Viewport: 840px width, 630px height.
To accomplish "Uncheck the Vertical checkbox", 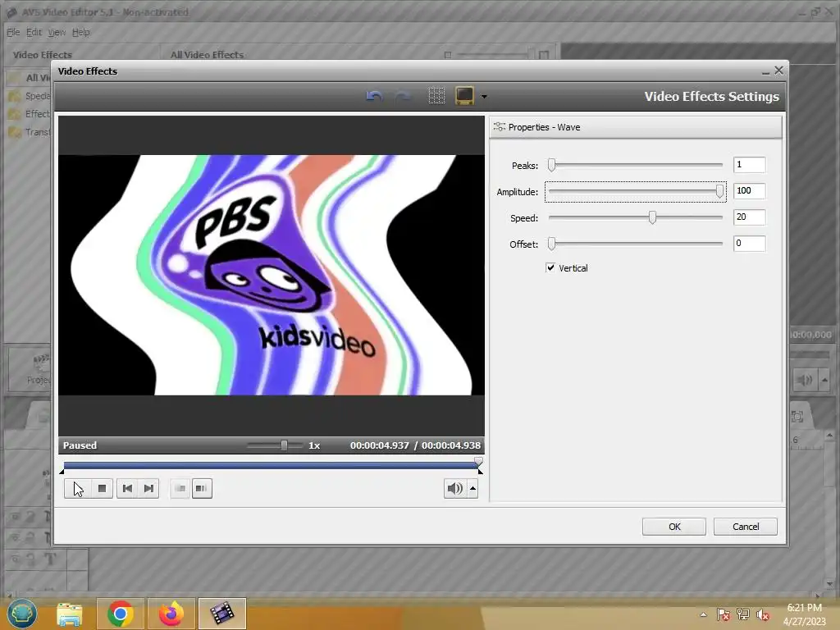I will click(x=550, y=267).
